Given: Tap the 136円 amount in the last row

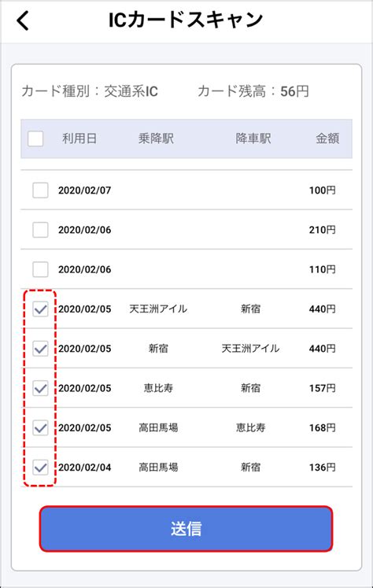Looking at the screenshot, I should point(322,468).
